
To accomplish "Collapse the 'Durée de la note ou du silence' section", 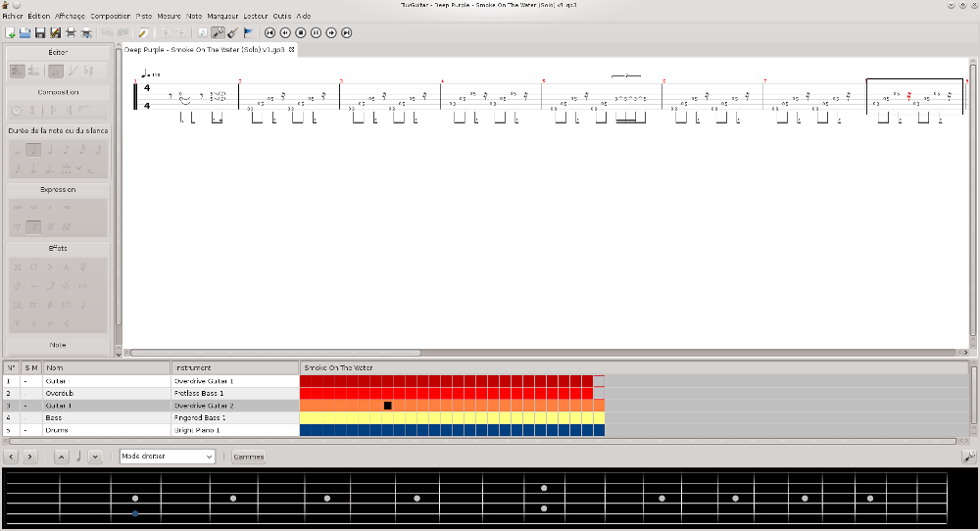I will 59,130.
